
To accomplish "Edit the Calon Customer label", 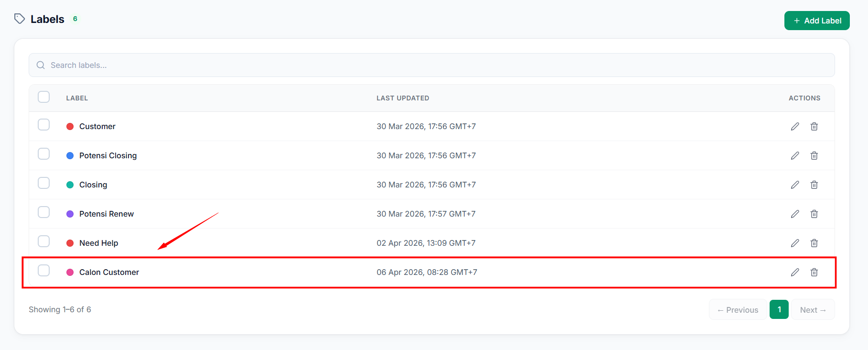I will [795, 272].
